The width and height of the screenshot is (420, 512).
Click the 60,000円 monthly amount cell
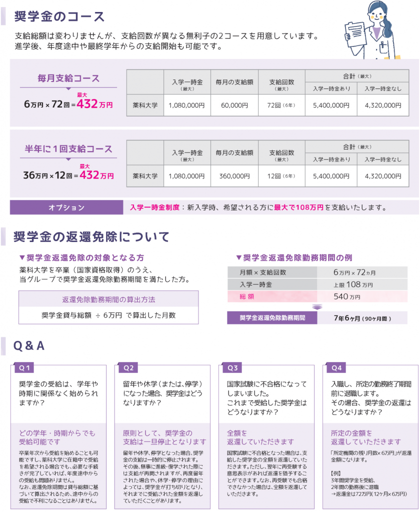[234, 105]
